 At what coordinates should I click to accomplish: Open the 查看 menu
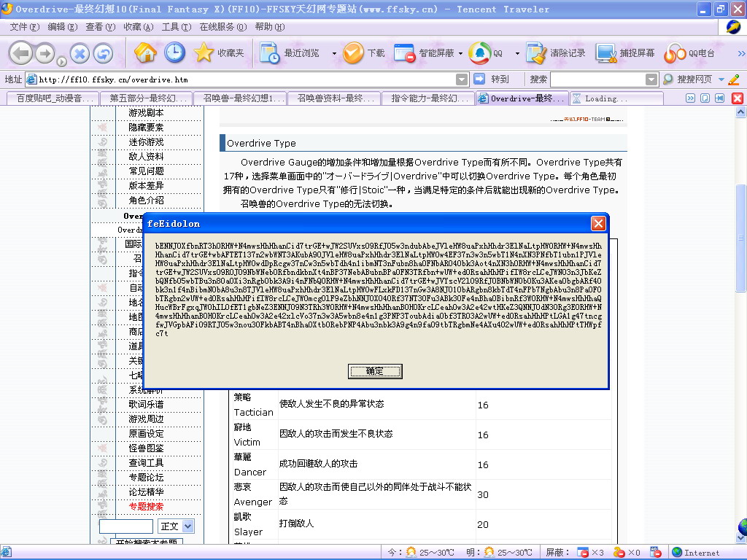tap(100, 27)
